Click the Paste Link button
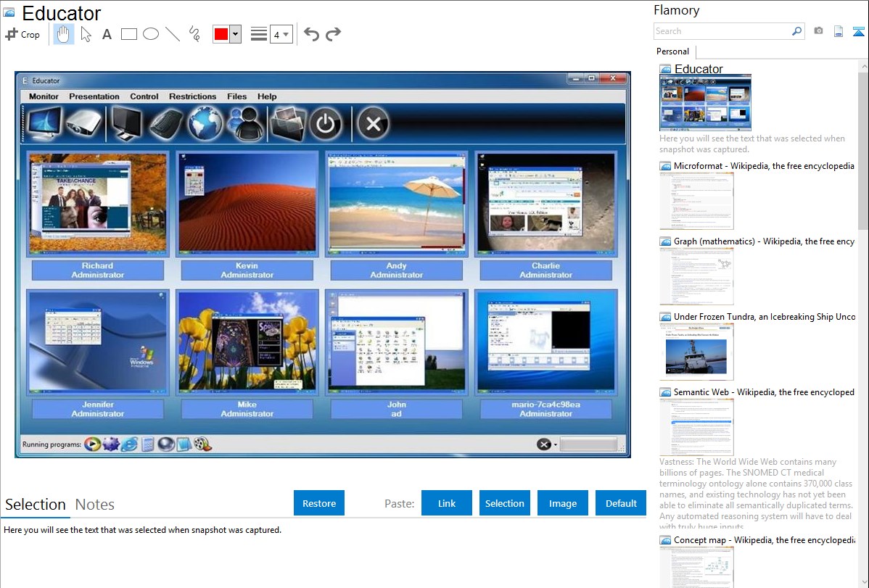 [x=447, y=503]
